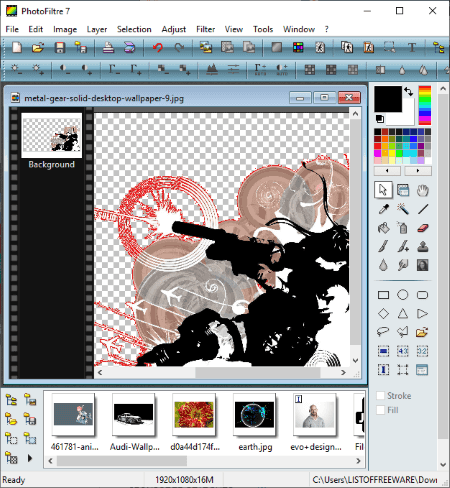
Task: Click the New document icon
Action: coord(16,47)
